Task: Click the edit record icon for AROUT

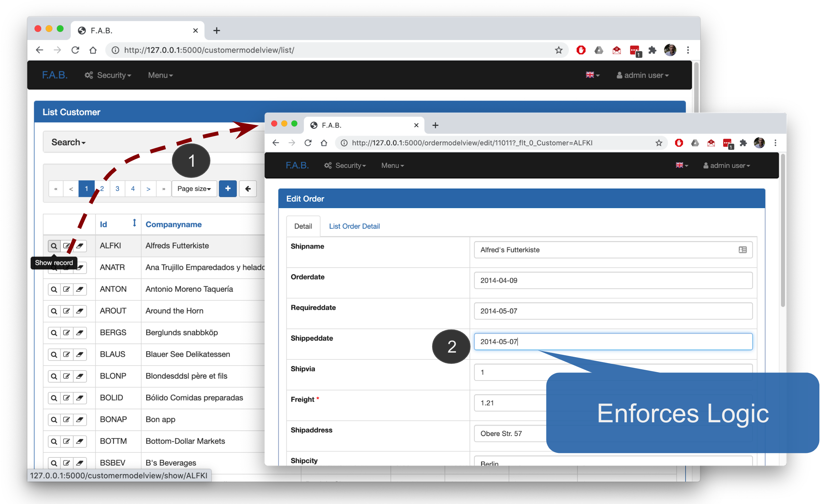Action: pos(66,311)
